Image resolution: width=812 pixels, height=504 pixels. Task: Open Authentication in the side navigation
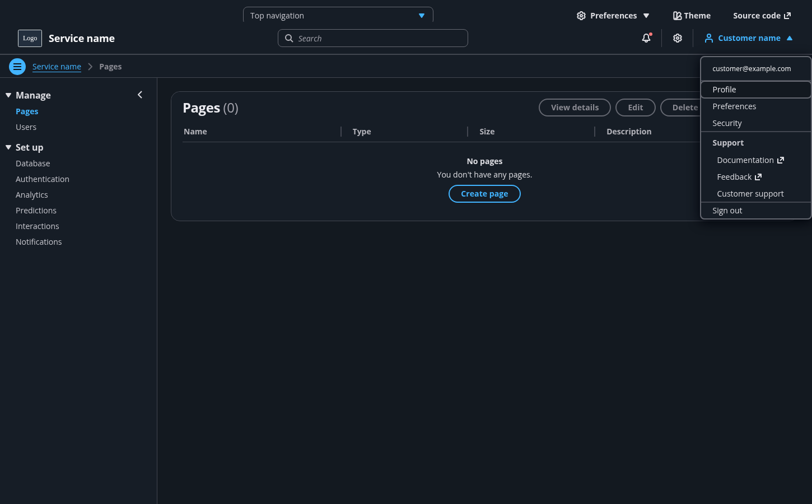[43, 179]
